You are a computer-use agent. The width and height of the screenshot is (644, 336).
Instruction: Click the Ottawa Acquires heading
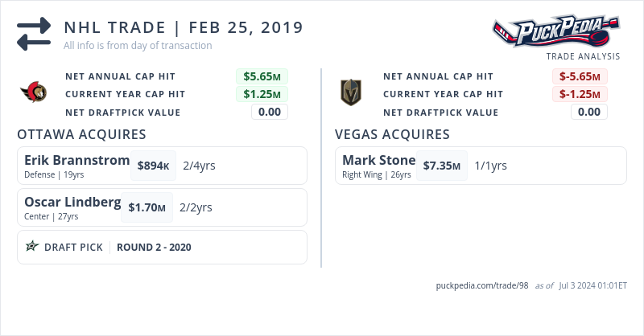(81, 133)
